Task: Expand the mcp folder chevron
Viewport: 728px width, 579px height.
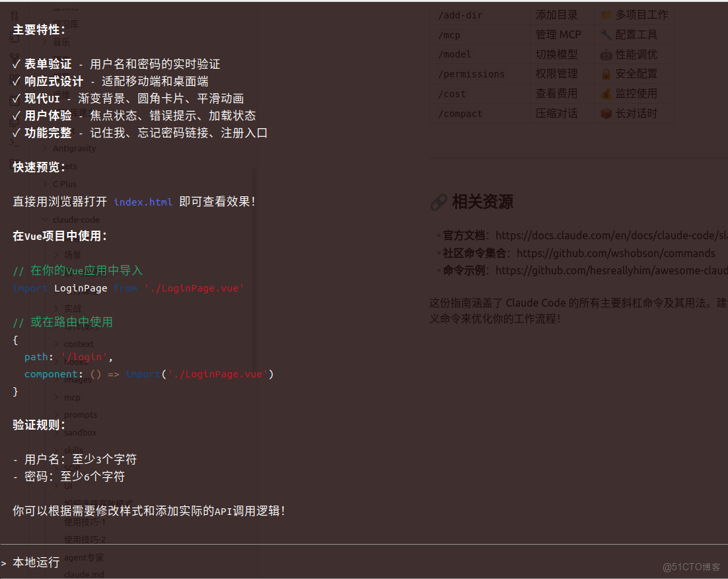Action: tap(56, 397)
